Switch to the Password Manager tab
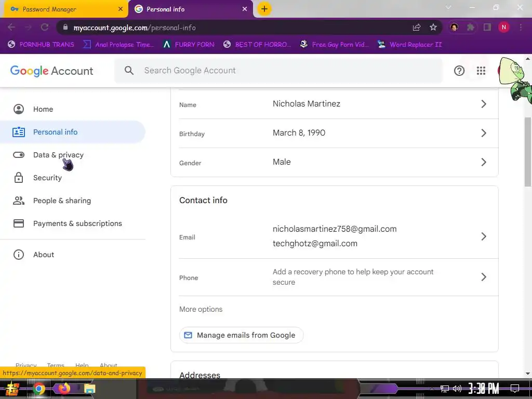This screenshot has height=399, width=532. tap(66, 9)
